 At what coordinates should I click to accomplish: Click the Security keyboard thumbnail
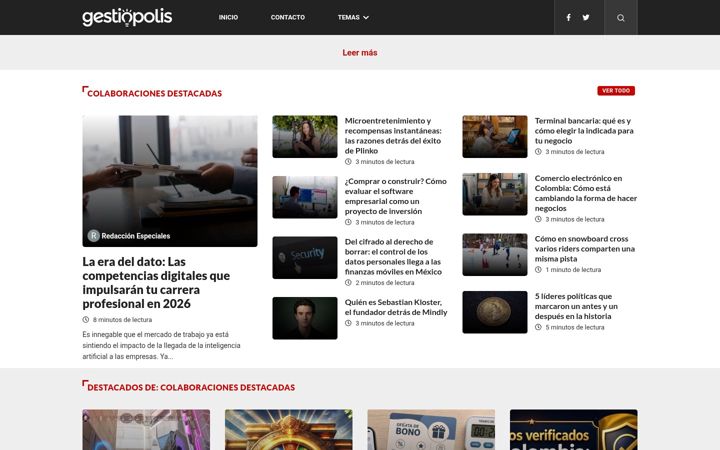[305, 258]
